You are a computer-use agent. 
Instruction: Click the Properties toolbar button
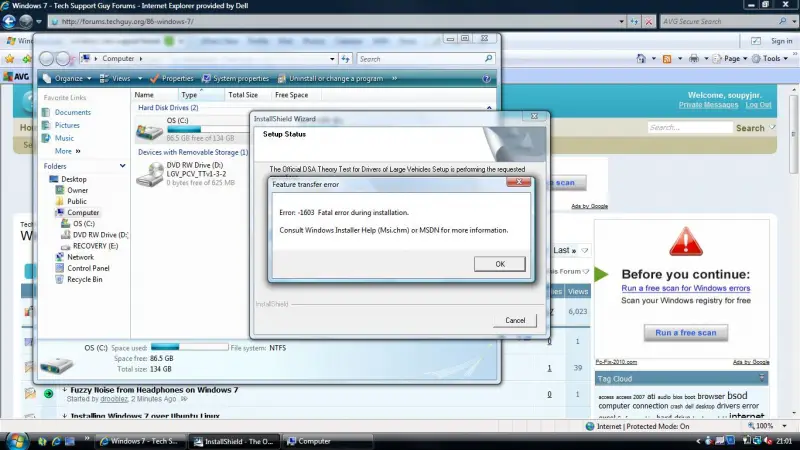coord(172,79)
